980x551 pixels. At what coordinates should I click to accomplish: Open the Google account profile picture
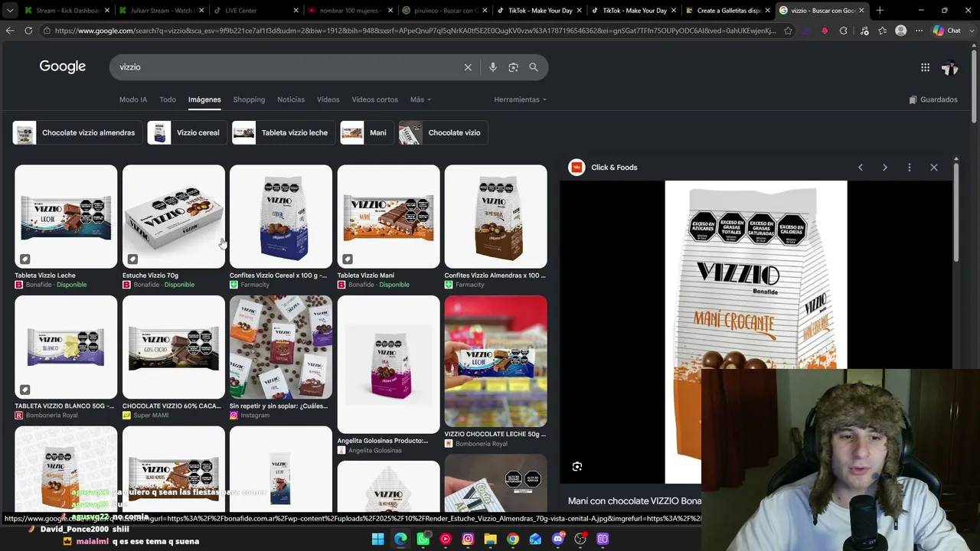coord(949,67)
